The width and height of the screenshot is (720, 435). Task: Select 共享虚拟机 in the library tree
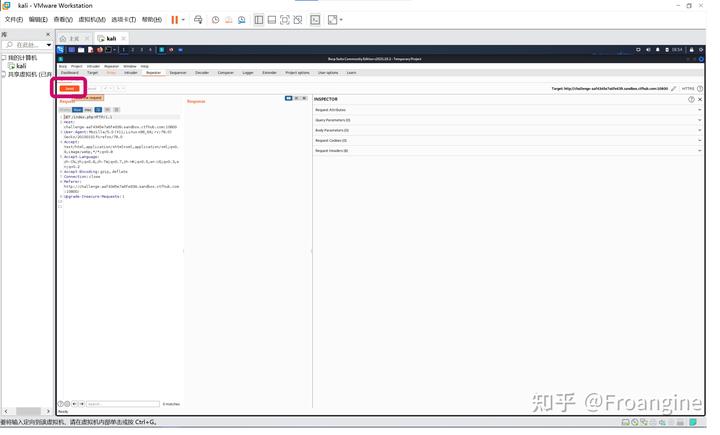30,74
